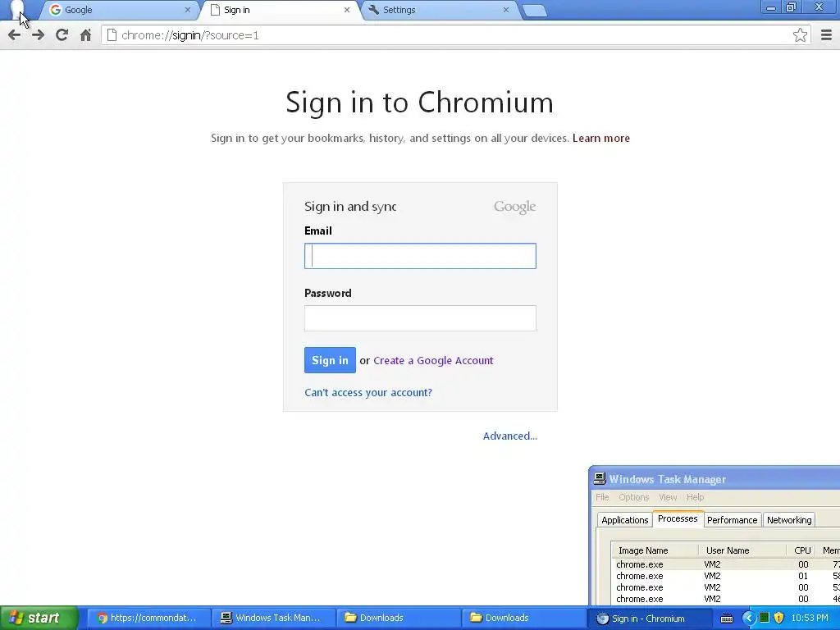Activate the Windows Task Manager taskbar button
This screenshot has height=630, width=840.
click(272, 618)
